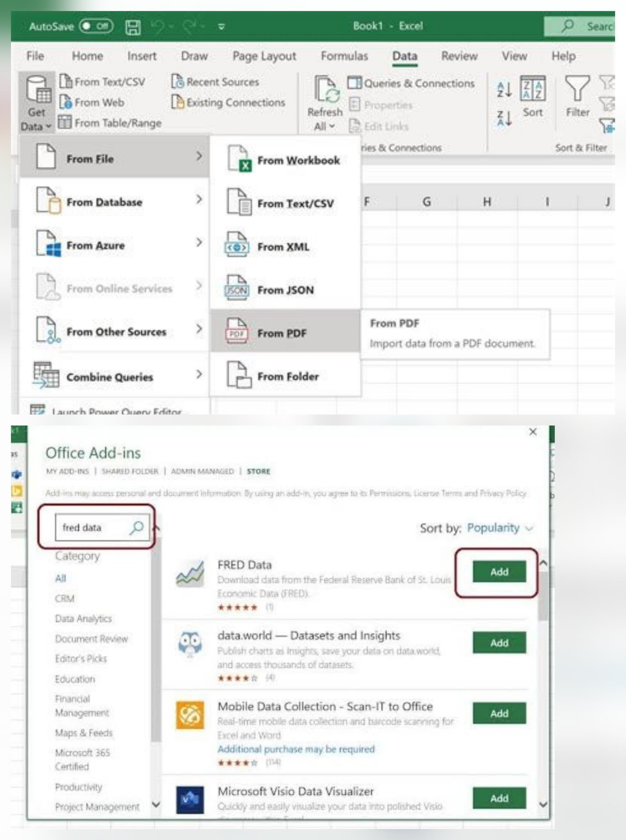Open the Draw ribbon tab
This screenshot has width=626, height=840.
(194, 56)
